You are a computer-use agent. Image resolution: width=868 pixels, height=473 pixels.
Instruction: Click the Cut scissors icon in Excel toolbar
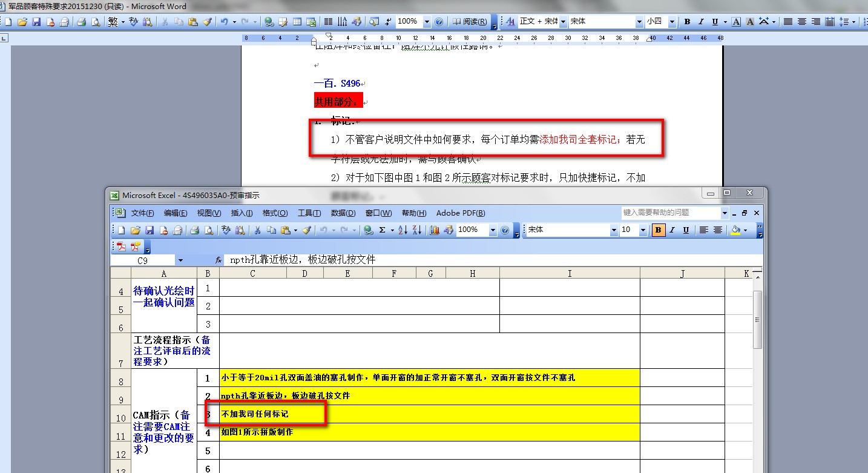click(257, 230)
